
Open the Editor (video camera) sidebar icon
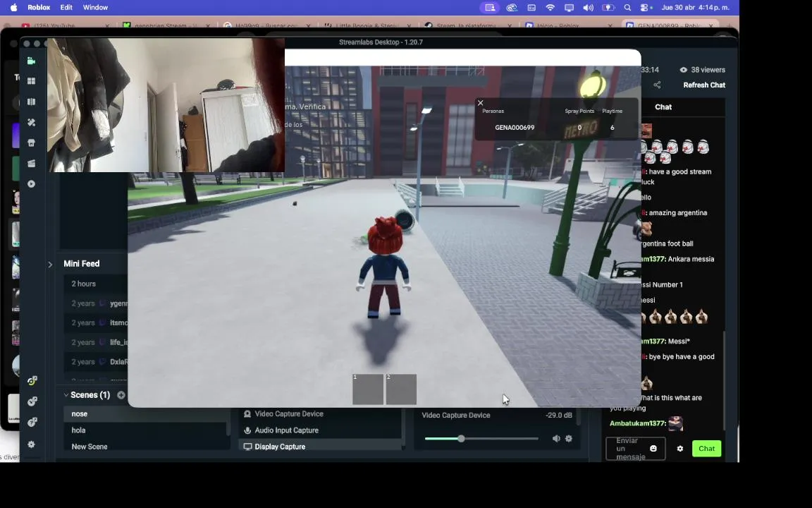[x=31, y=61]
